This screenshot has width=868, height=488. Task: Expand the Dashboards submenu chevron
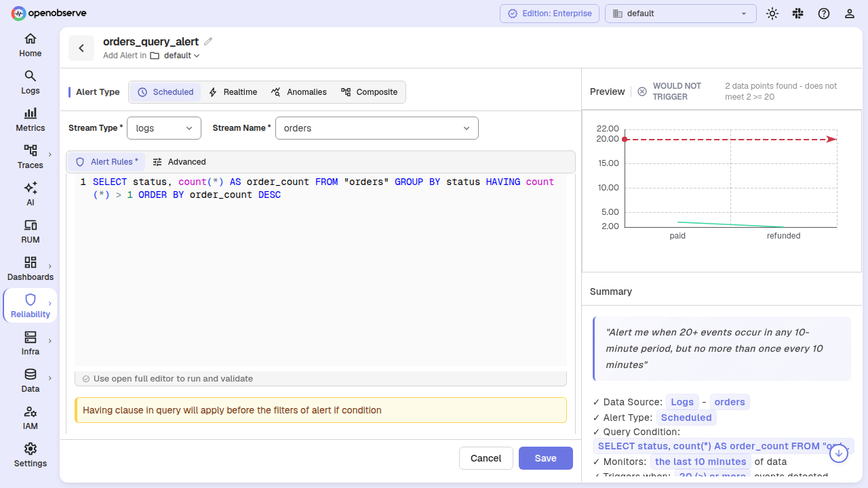pyautogui.click(x=50, y=266)
